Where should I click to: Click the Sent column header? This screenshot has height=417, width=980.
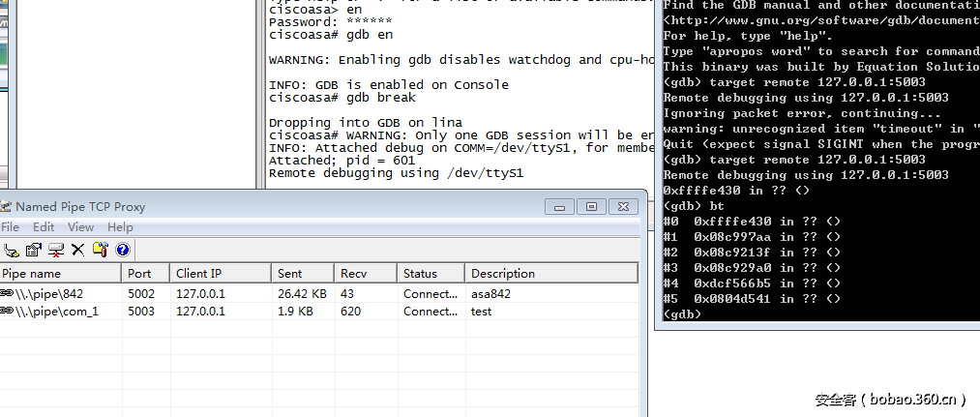(x=302, y=274)
